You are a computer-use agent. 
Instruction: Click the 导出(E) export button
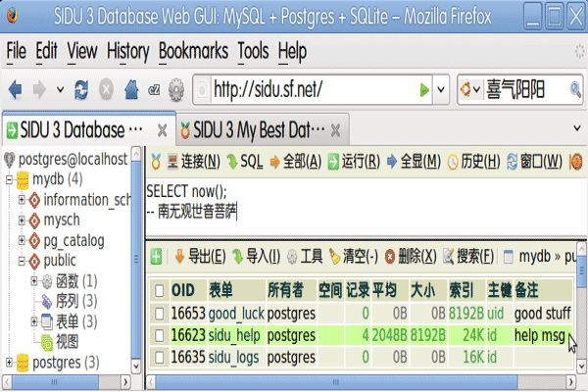(201, 257)
